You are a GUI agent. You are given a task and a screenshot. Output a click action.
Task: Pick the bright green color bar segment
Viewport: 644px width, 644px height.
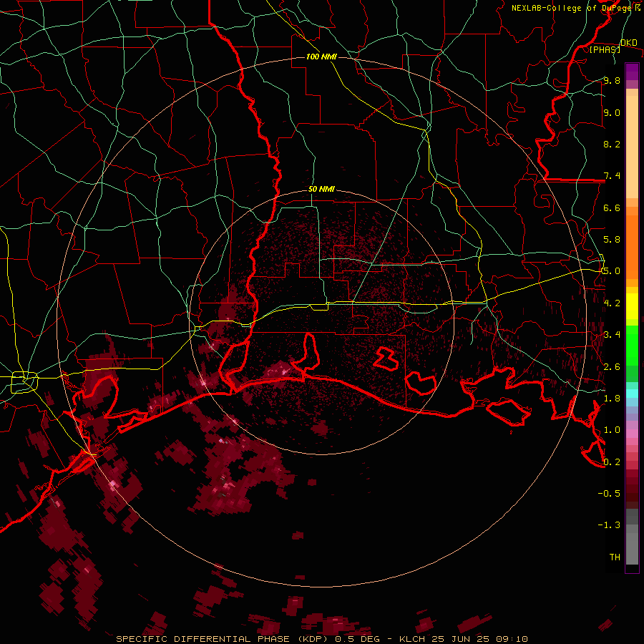click(632, 346)
